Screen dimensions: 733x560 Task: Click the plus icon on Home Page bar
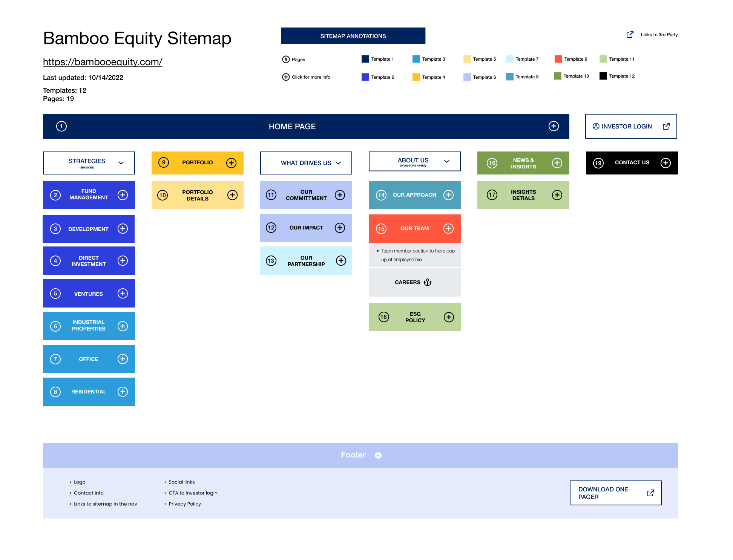[553, 126]
